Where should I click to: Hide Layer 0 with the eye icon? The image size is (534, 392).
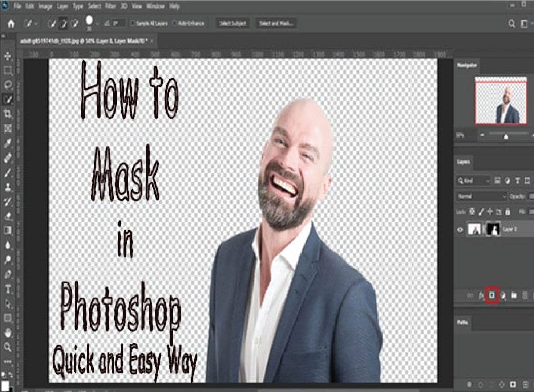[x=461, y=229]
